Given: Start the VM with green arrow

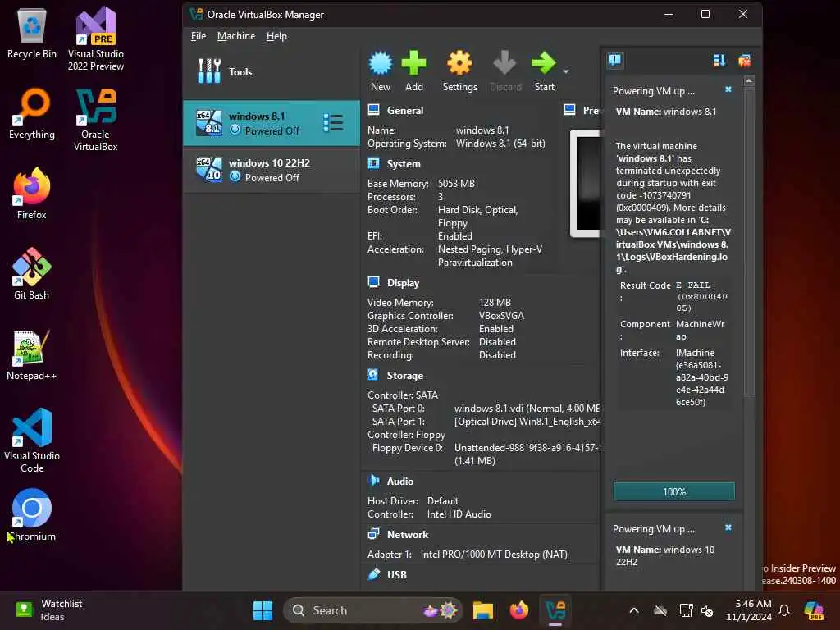Looking at the screenshot, I should (x=544, y=63).
